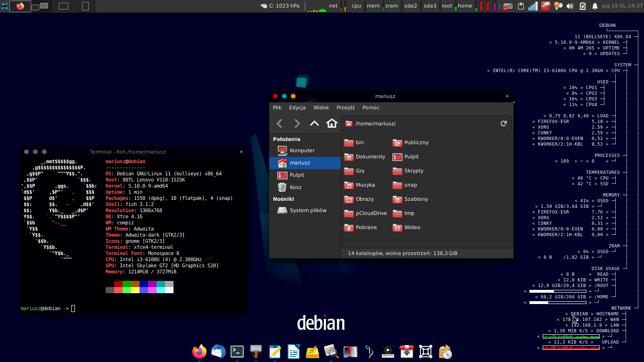This screenshot has width=644, height=362.
Task: Open the package installer box dock icon
Action: click(445, 351)
